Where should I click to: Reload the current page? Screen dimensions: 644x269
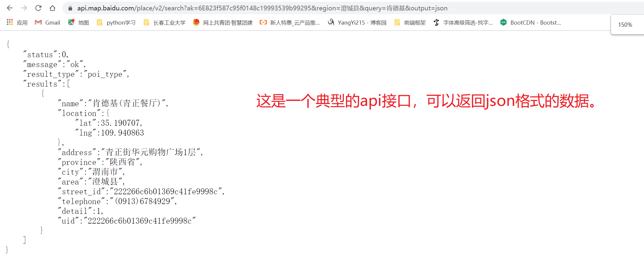click(x=38, y=8)
